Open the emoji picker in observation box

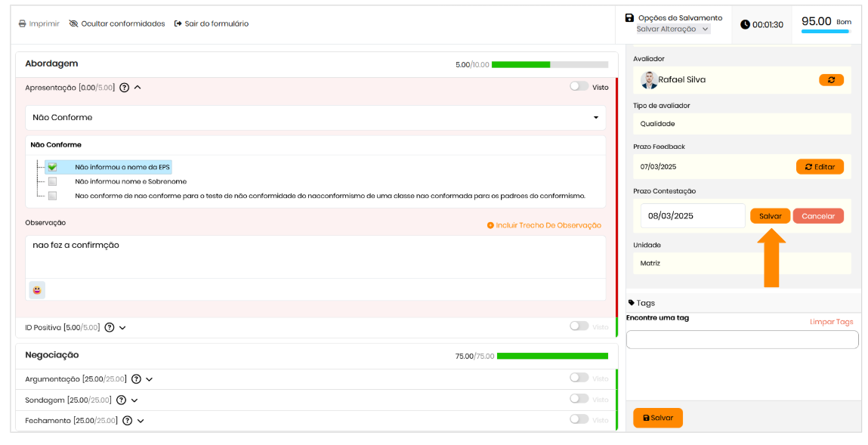37,290
